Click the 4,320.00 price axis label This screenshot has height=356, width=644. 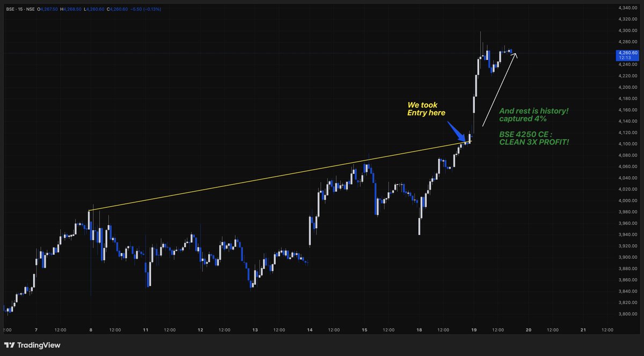tap(627, 19)
